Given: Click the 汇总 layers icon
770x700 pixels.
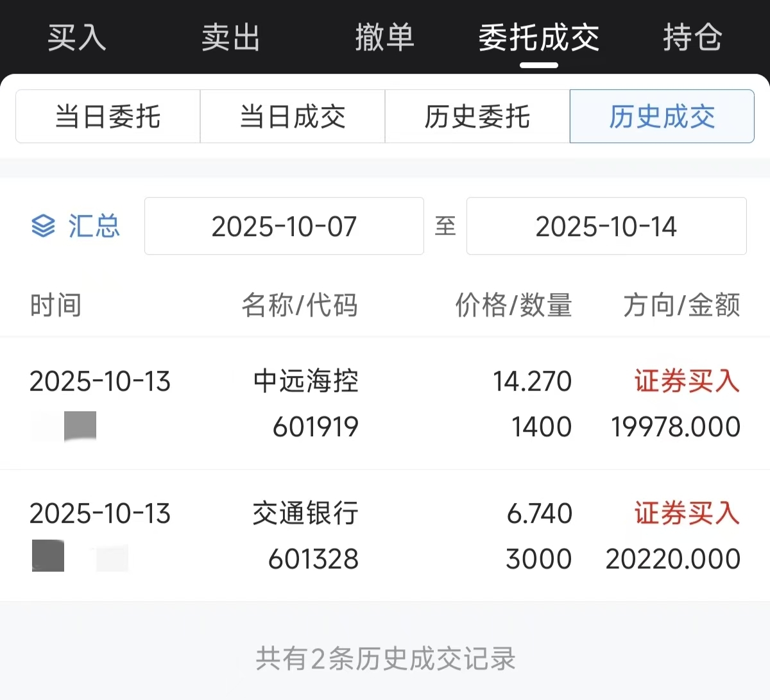Looking at the screenshot, I should click(43, 226).
